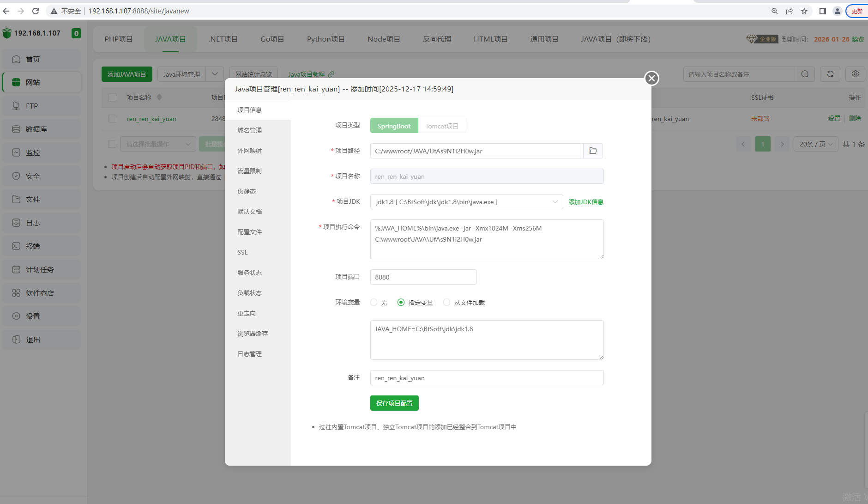Click the folder browse icon beside project path
This screenshot has width=868, height=504.
click(x=593, y=151)
